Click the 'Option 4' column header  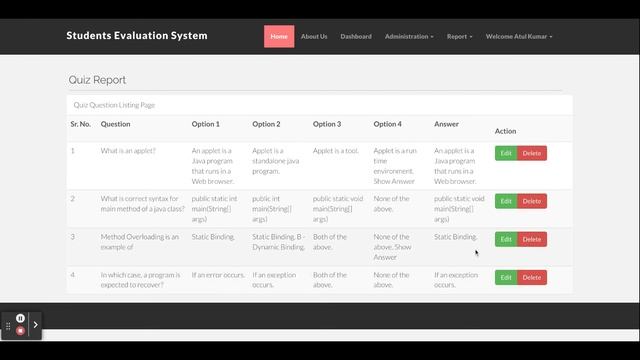pos(387,124)
